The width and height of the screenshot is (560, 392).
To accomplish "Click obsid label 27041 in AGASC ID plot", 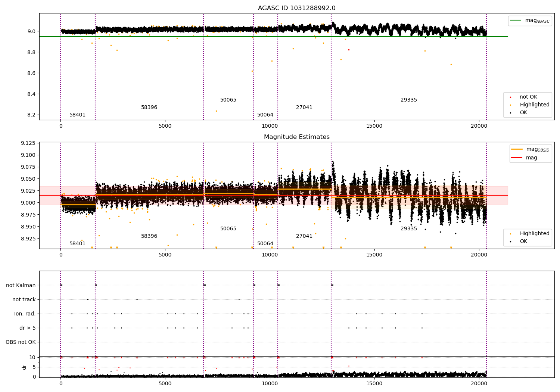I will 304,108.
